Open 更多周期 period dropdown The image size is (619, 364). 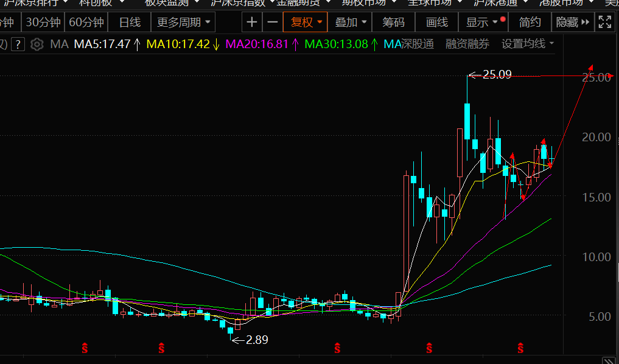tap(183, 22)
